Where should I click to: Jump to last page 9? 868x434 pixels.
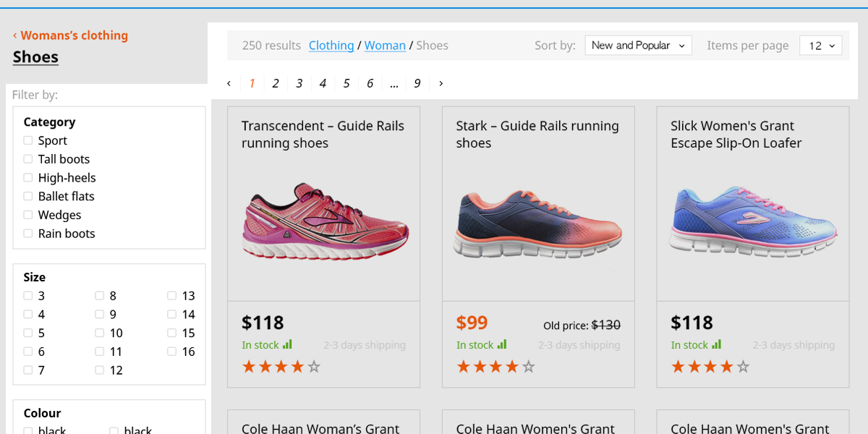(x=417, y=83)
